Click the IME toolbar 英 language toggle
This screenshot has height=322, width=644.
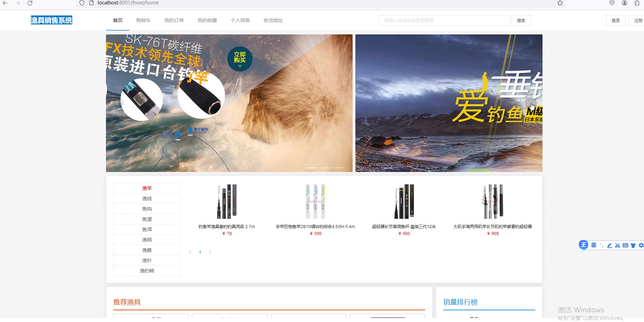pos(594,245)
